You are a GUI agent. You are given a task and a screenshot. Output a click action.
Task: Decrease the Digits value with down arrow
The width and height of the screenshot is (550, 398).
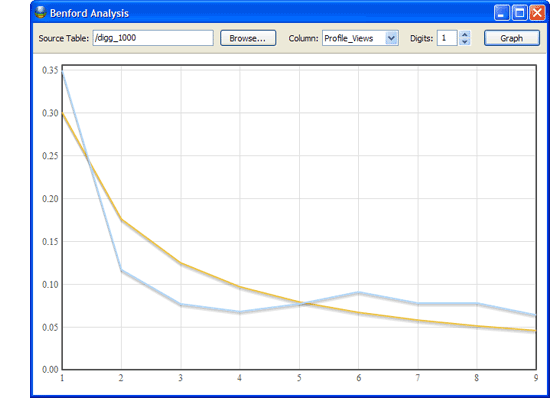coord(465,41)
